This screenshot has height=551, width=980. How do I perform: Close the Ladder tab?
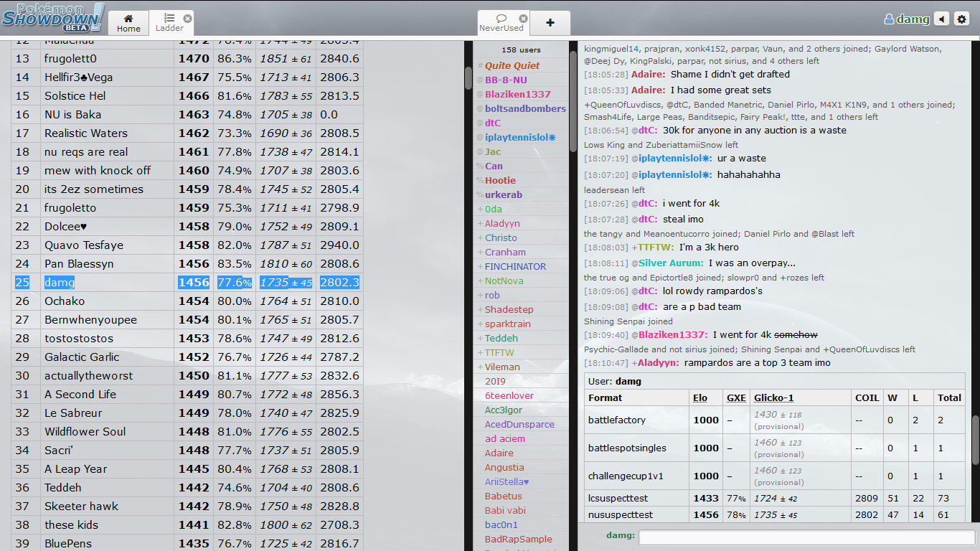click(x=187, y=18)
